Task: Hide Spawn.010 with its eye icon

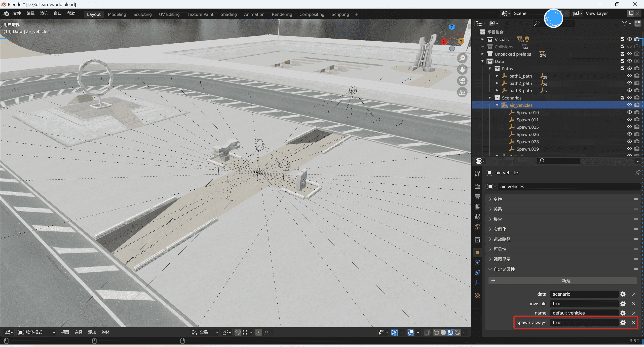Action: tap(629, 112)
